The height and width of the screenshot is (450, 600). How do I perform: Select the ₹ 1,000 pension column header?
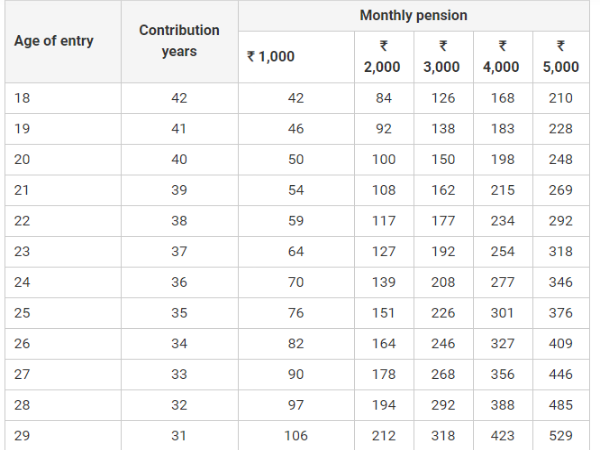tap(271, 57)
